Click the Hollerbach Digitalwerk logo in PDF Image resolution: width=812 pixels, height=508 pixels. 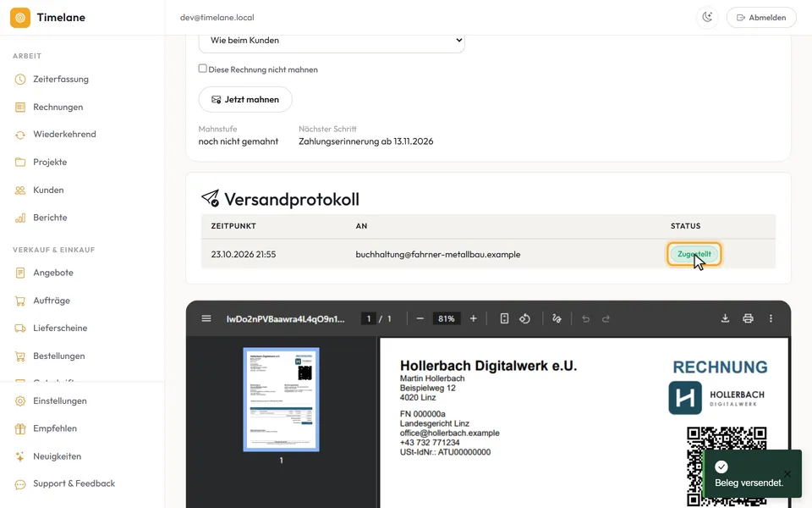pos(716,398)
